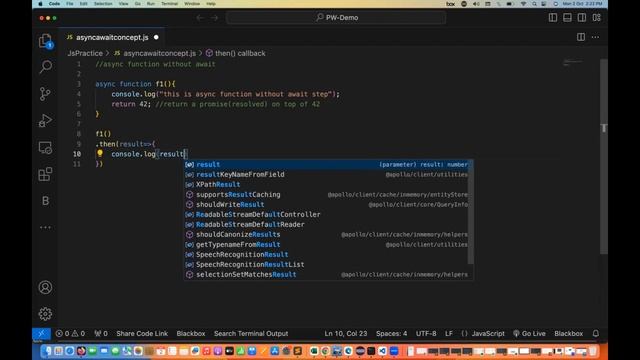
Task: Change end of line sequence 'LF'
Action: tap(449, 333)
